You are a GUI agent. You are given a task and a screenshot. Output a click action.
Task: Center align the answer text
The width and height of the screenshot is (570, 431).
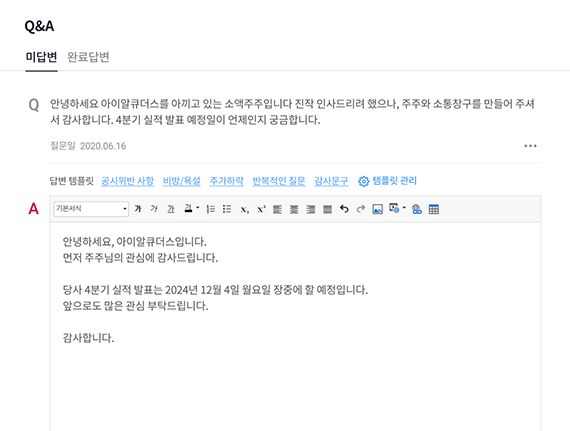tap(294, 209)
